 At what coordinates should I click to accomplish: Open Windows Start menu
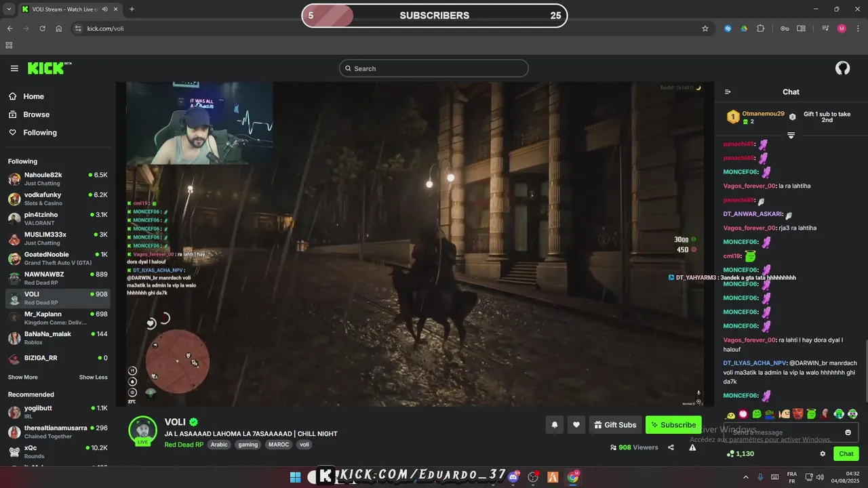(x=296, y=477)
